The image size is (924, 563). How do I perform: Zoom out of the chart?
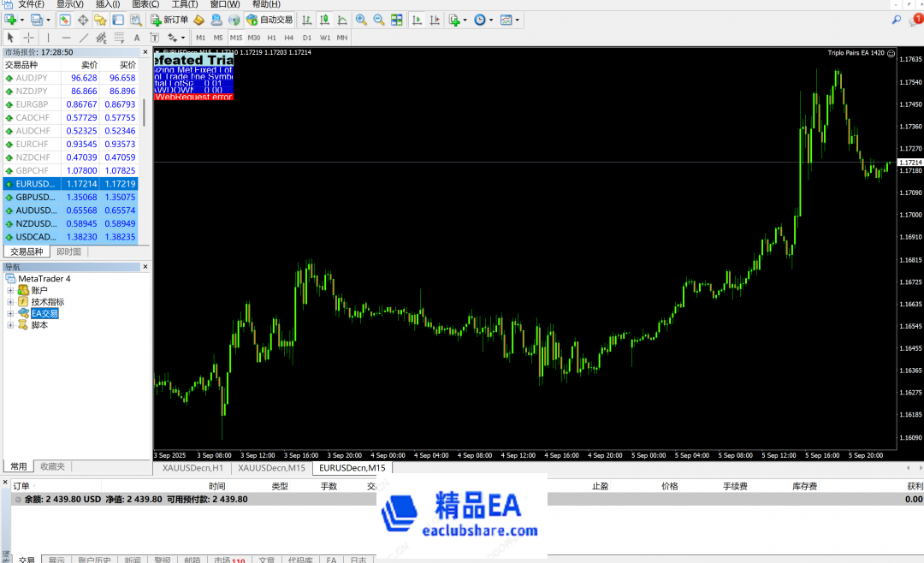click(x=377, y=20)
